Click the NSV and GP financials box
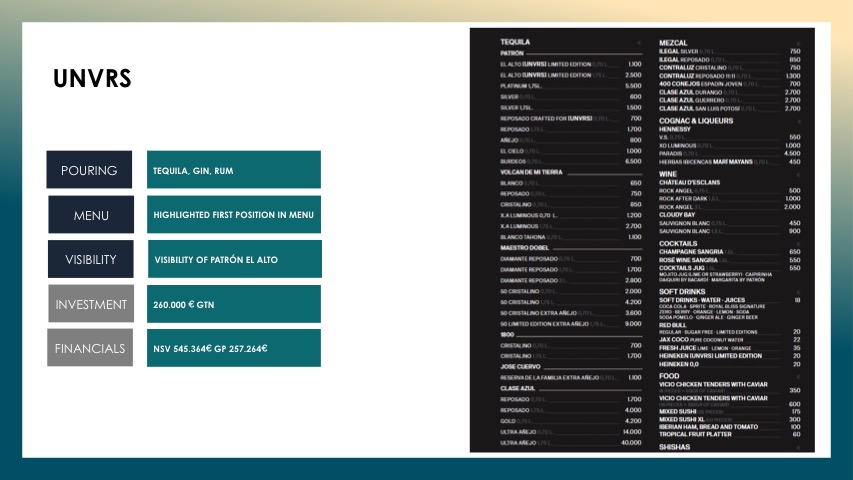 tap(234, 348)
